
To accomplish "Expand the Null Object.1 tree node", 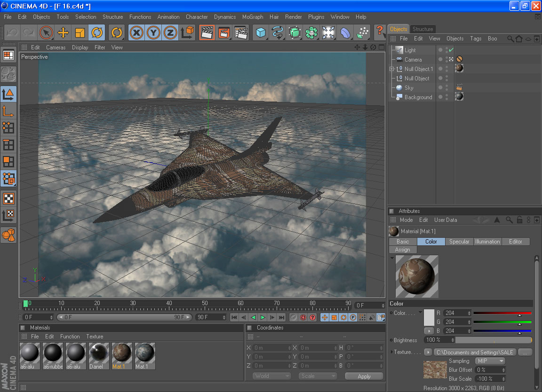I will [392, 69].
